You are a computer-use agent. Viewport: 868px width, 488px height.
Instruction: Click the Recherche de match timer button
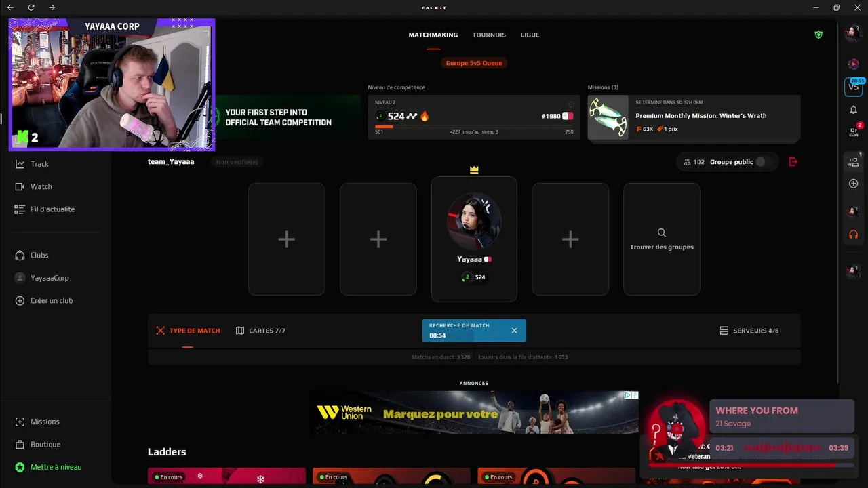tap(474, 331)
